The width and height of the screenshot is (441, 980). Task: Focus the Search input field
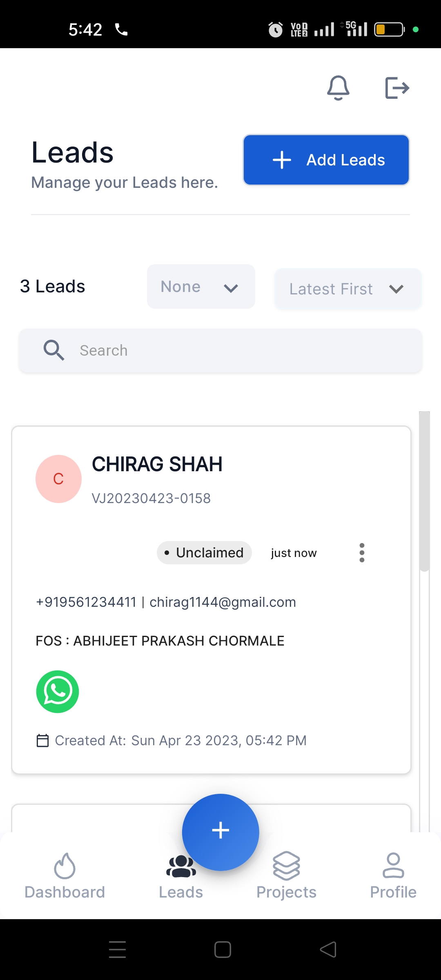[x=245, y=350]
